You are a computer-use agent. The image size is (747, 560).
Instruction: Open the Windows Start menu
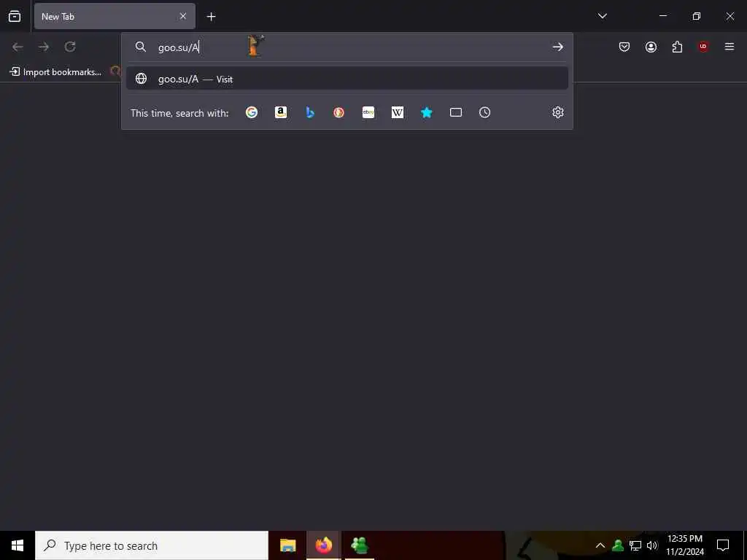18,545
